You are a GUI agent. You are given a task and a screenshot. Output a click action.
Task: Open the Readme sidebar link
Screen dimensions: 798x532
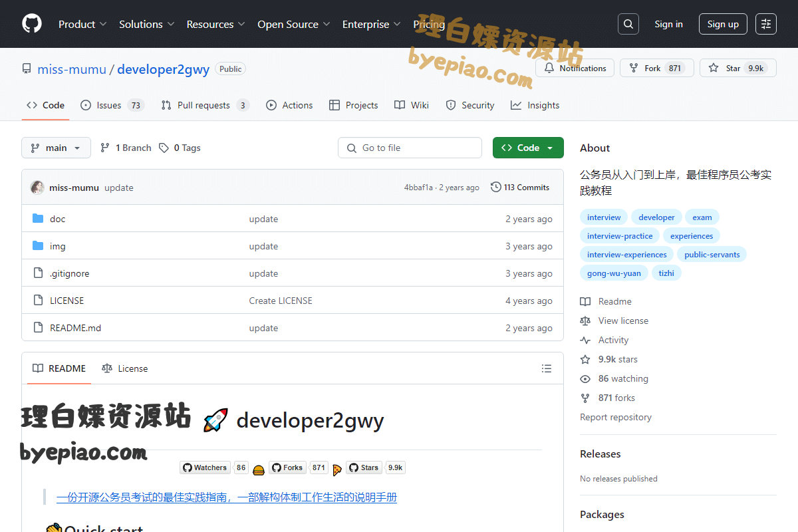click(606, 301)
